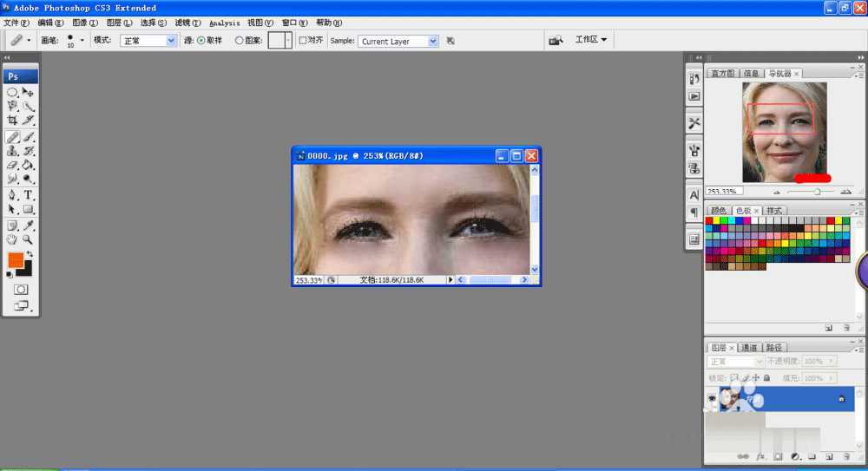Click navigator zoom out small mountains button

pos(777,192)
